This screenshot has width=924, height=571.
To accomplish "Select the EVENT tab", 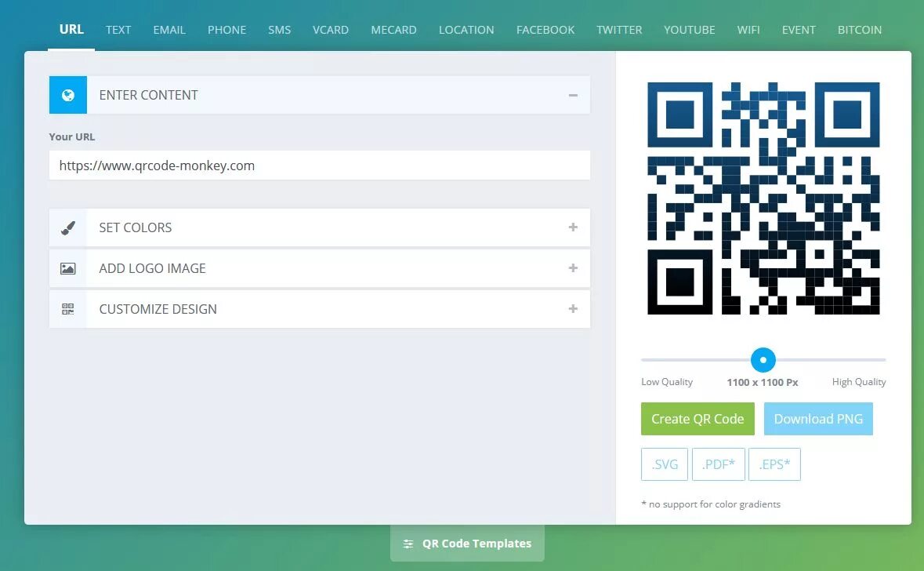I will click(799, 30).
